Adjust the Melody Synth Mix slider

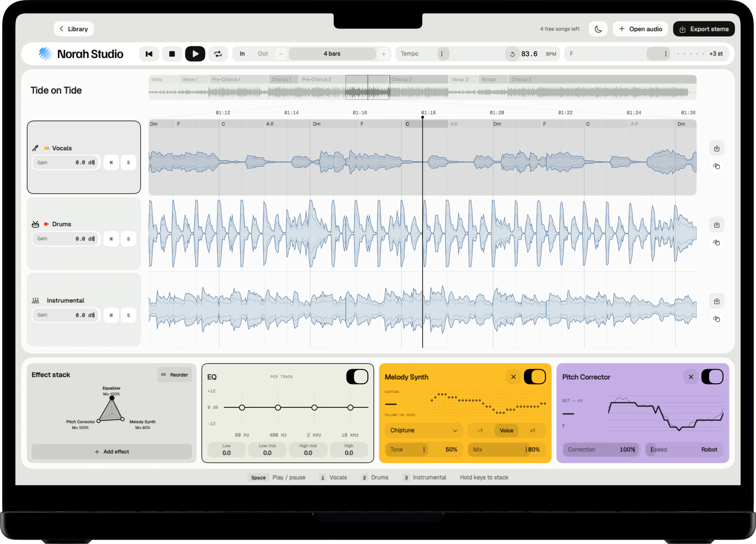[506, 449]
